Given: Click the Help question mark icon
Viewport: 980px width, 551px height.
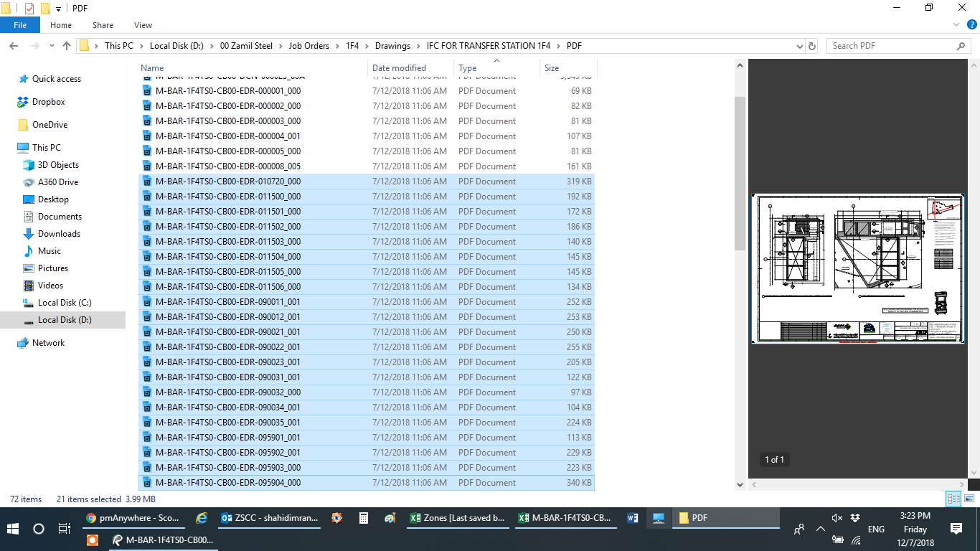Looking at the screenshot, I should (x=973, y=25).
